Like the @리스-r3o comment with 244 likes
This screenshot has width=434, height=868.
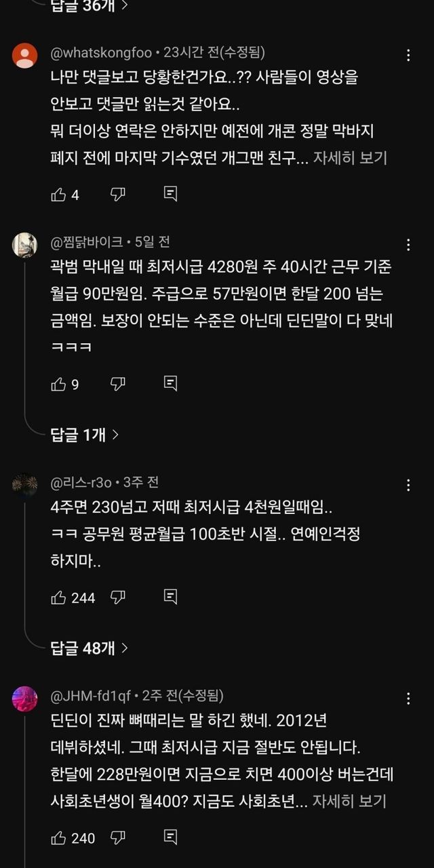tap(59, 597)
